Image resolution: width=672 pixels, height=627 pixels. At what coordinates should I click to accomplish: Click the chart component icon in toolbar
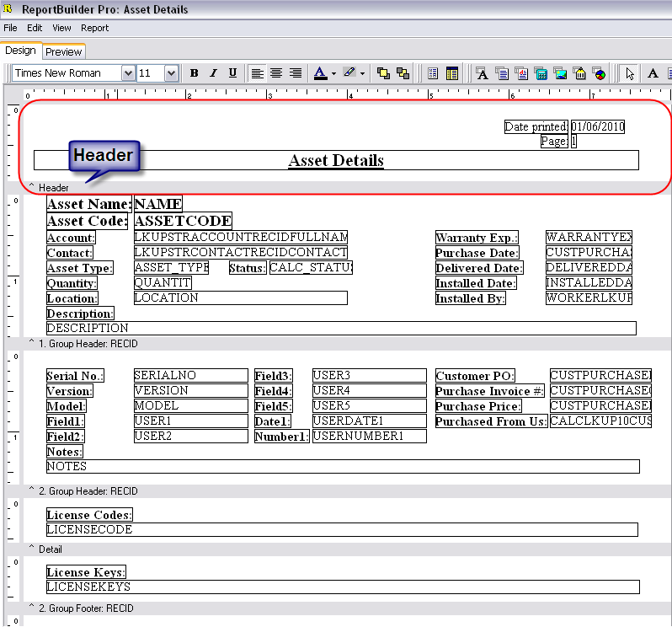point(599,73)
